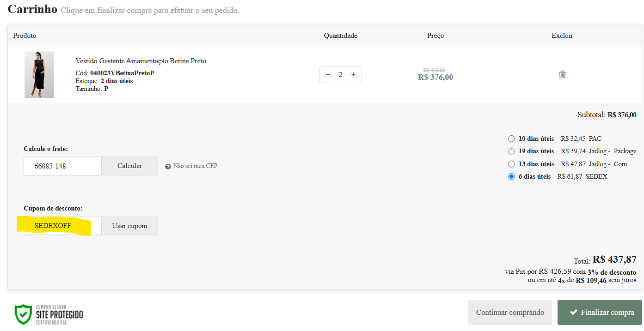644x331 pixels.
Task: Delete the Betina Preto dress from cart
Action: (x=562, y=74)
